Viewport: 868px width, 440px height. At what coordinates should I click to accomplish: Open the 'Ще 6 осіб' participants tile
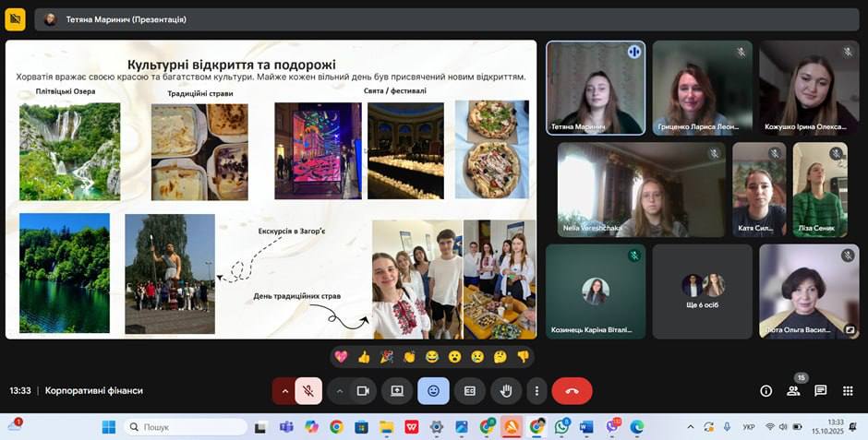[702, 291]
